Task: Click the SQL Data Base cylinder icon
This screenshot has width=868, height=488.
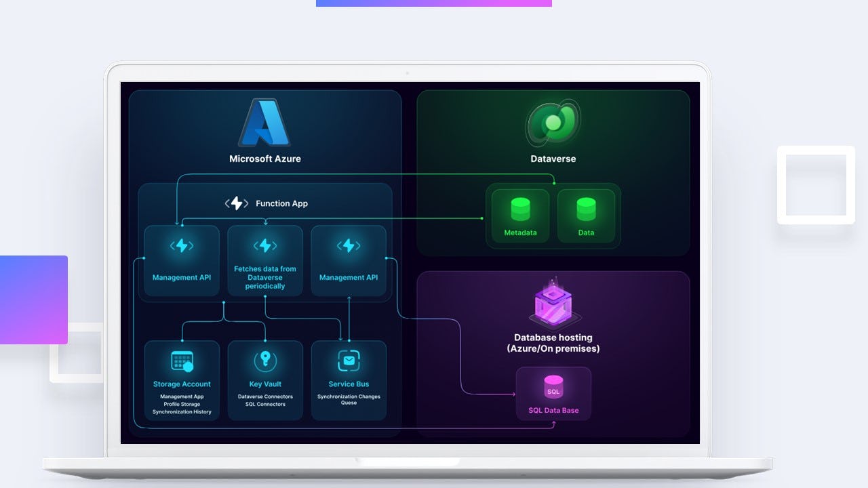Action: tap(553, 387)
